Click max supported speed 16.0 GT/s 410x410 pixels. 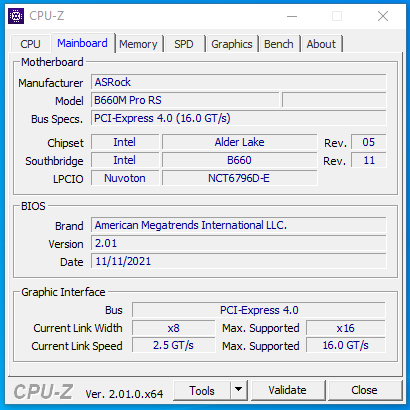[346, 345]
